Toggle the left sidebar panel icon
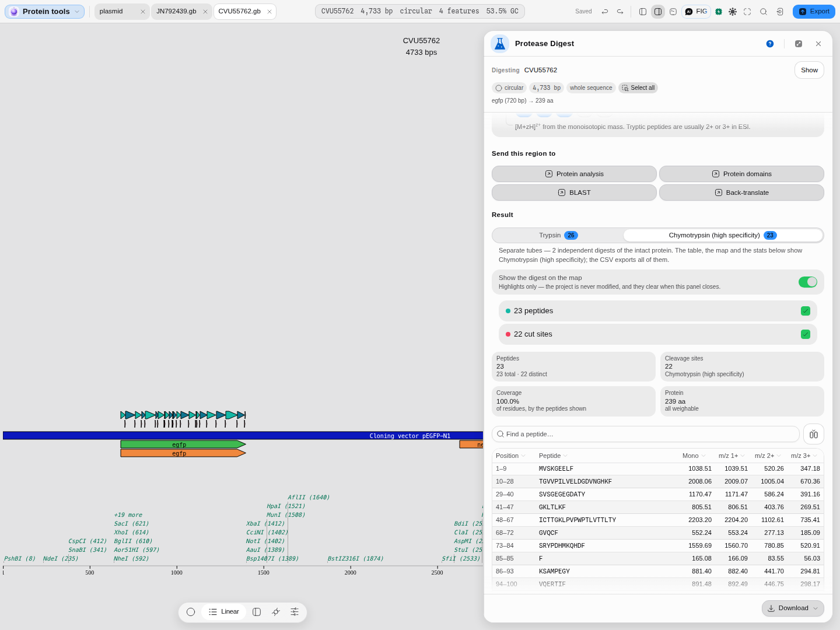The height and width of the screenshot is (630, 840). [x=643, y=12]
